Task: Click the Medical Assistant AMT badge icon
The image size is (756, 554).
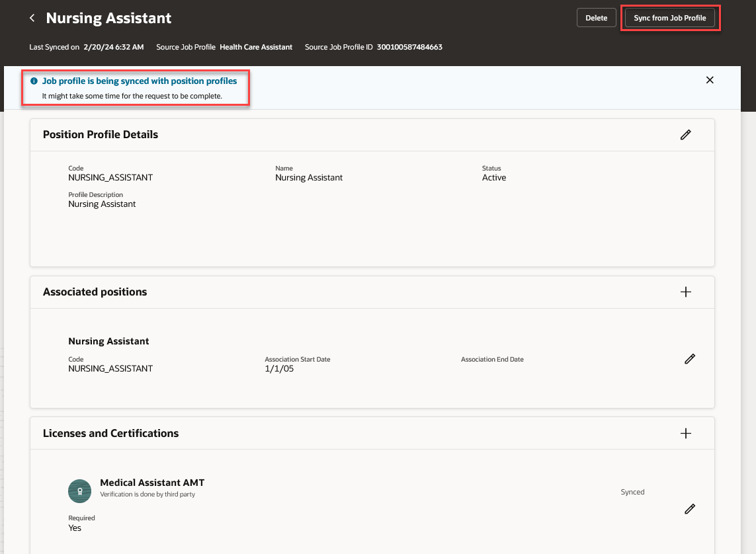Action: [79, 491]
